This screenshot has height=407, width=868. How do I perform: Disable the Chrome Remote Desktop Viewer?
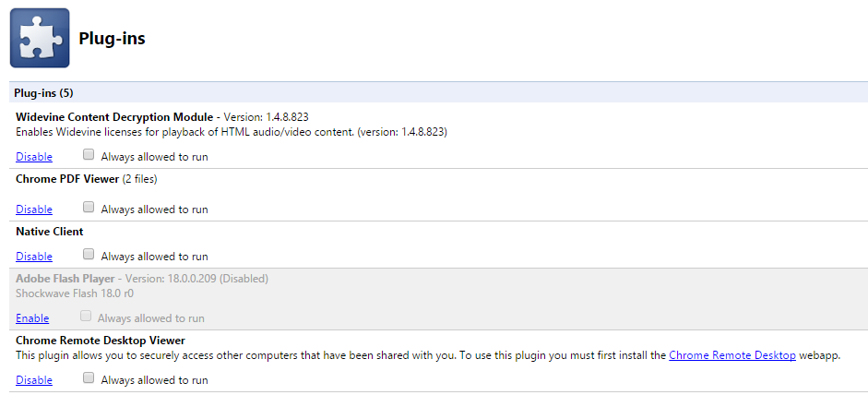click(x=34, y=380)
